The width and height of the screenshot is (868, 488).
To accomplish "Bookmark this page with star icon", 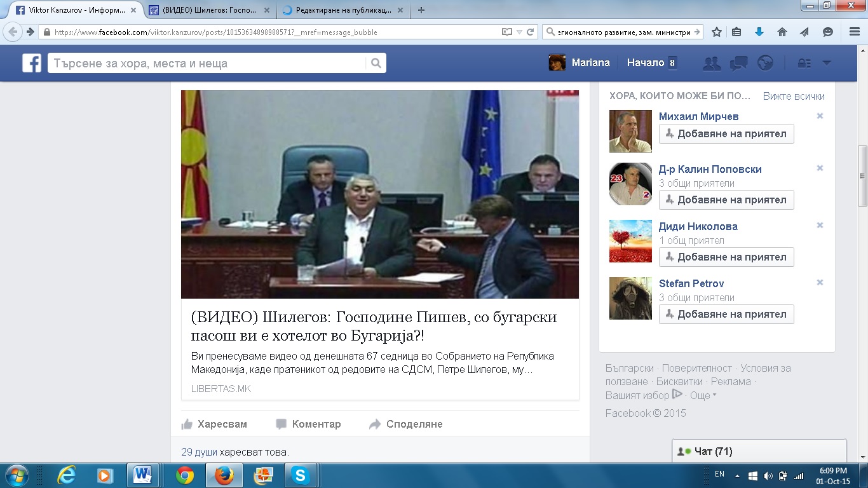I will [x=717, y=32].
